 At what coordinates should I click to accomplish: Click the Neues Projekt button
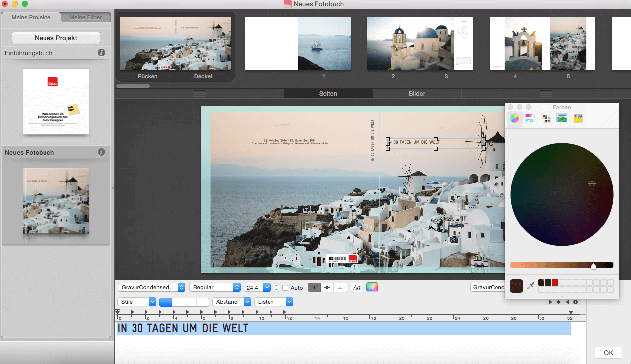(56, 38)
